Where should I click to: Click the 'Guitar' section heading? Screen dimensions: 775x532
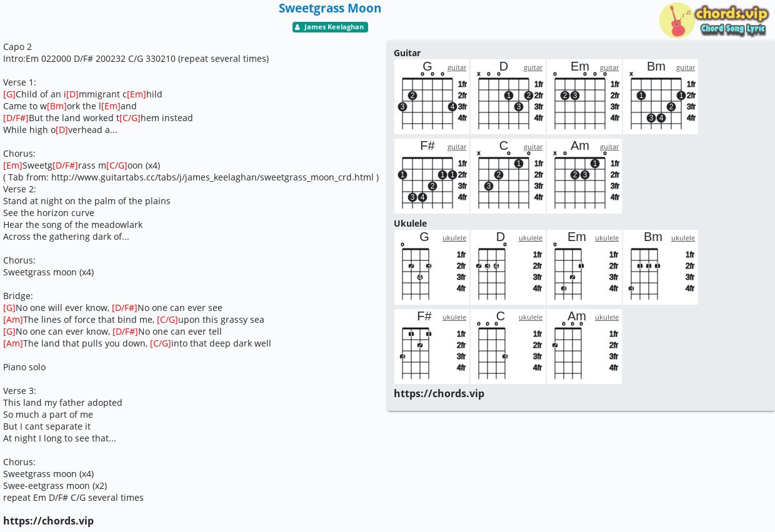[x=407, y=53]
